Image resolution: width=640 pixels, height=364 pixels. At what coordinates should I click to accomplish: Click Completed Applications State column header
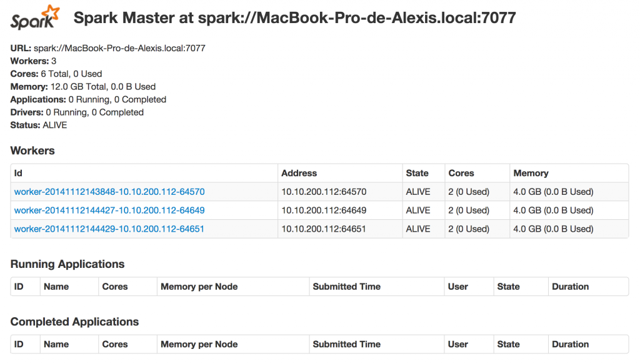coord(508,344)
